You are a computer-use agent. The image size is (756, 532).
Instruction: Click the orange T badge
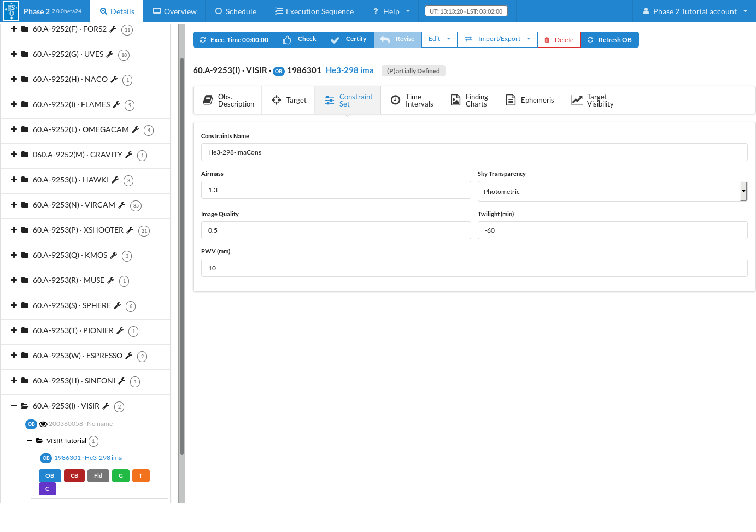coord(140,476)
